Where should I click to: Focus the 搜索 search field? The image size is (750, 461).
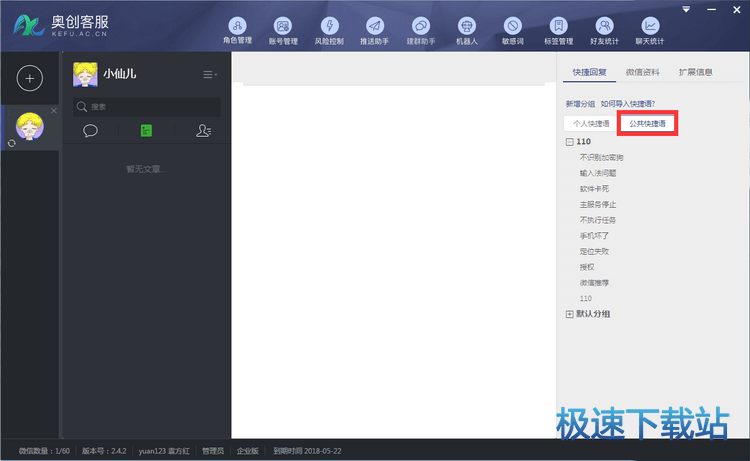pos(147,107)
